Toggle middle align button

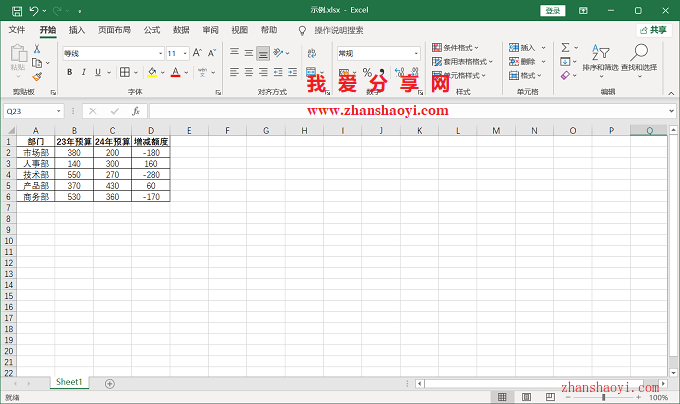[x=248, y=53]
